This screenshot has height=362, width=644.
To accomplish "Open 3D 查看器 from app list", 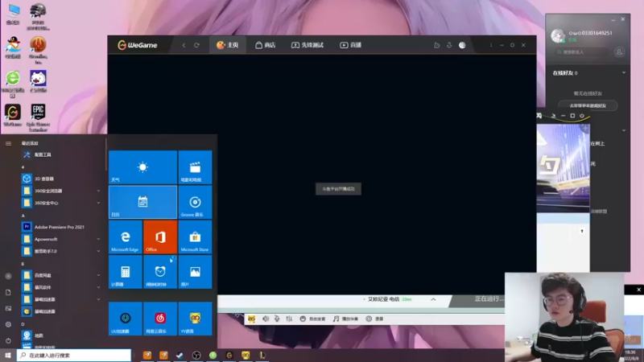I will [x=62, y=179].
